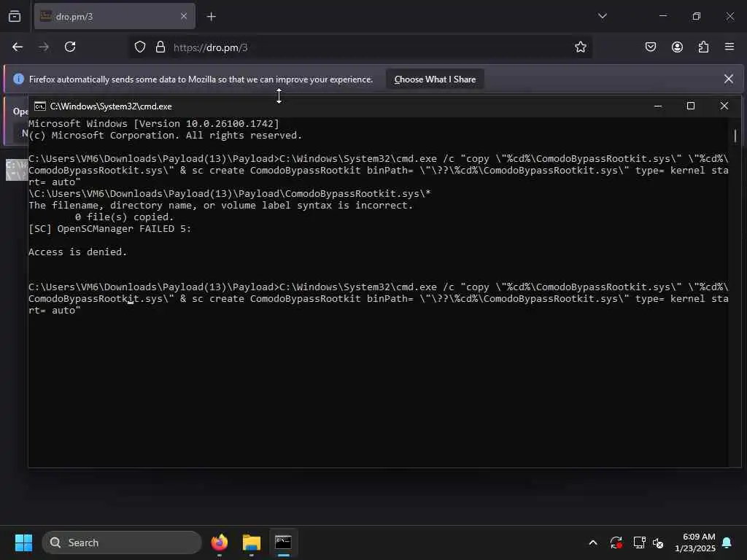Open the network tray icon
Image resolution: width=747 pixels, height=560 pixels.
tap(639, 542)
